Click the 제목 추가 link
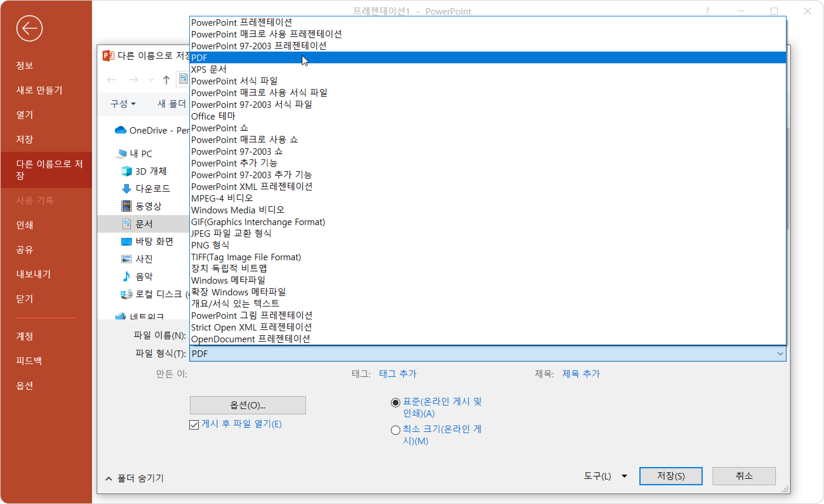 [581, 374]
